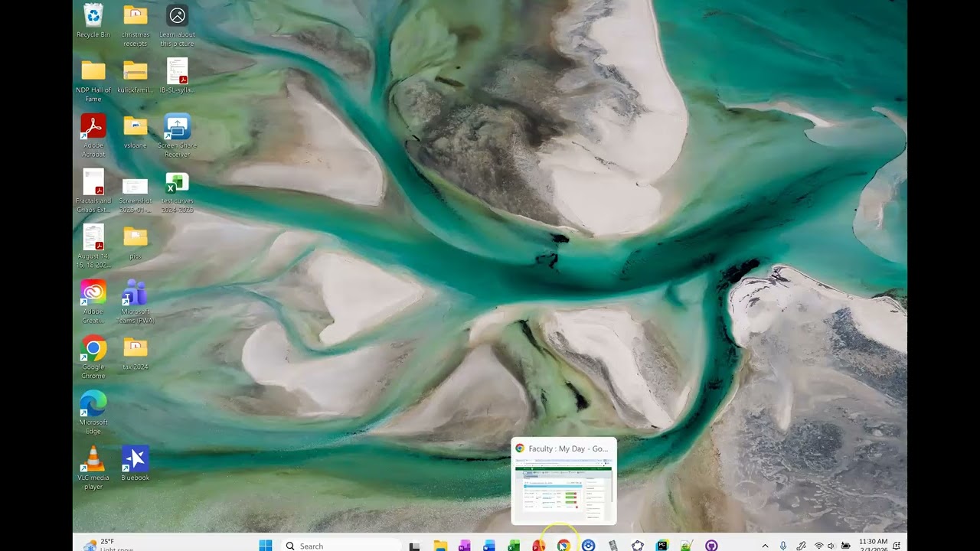Open Task View in the taskbar

coord(414,546)
